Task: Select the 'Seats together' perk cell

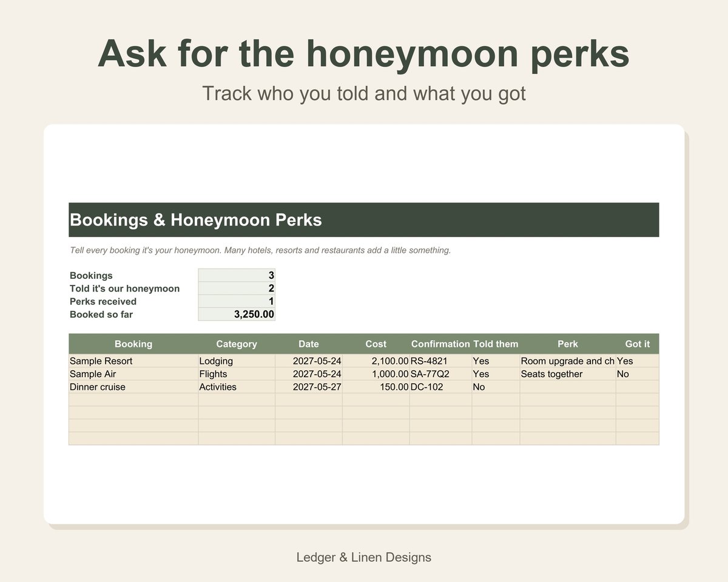Action: (x=568, y=374)
